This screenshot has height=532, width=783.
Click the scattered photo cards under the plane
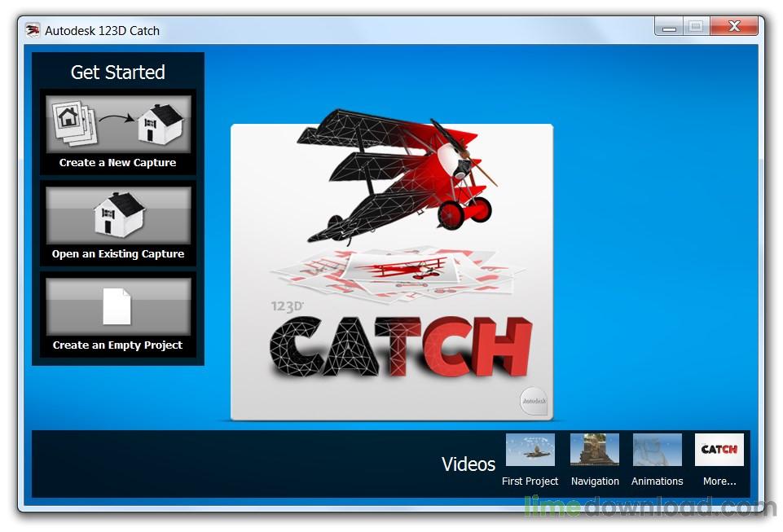[391, 273]
